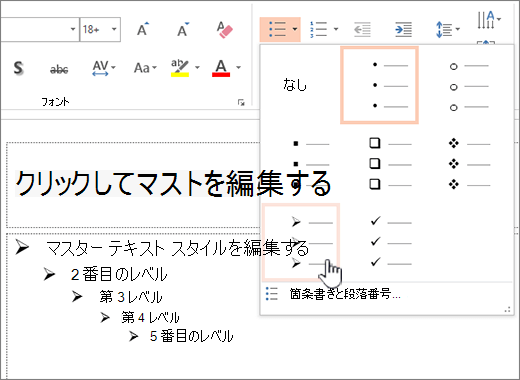This screenshot has height=380, width=520.
Task: Click Decrease List Level icon
Action: pyautogui.click(x=362, y=30)
